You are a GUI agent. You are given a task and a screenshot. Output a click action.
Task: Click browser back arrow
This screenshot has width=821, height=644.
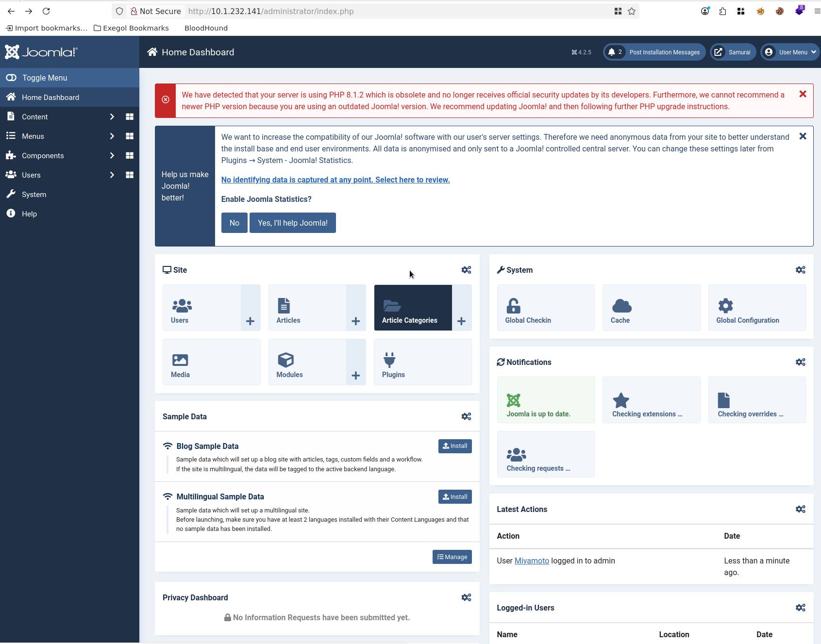[11, 11]
